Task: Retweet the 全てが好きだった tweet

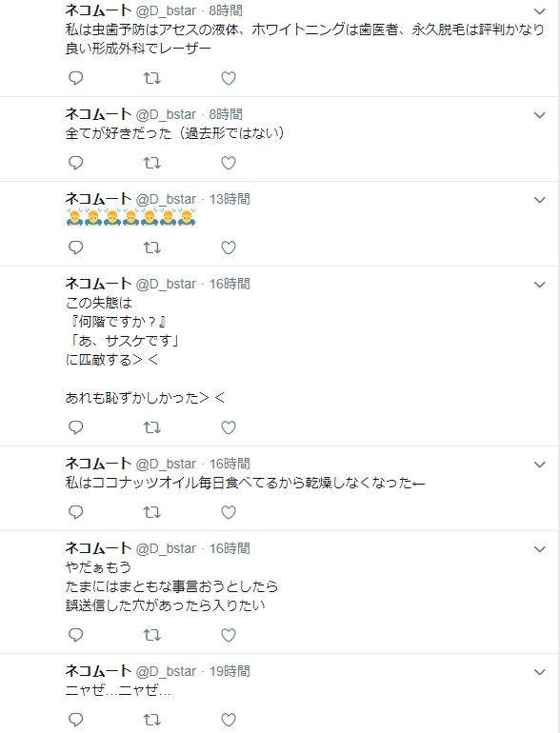Action: click(152, 163)
